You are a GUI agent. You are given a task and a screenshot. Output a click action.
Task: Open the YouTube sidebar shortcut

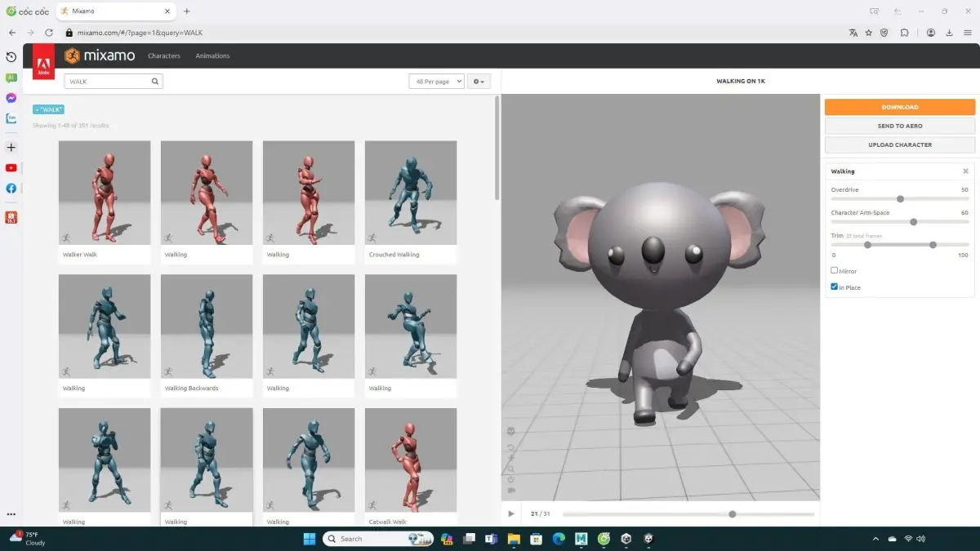(x=11, y=168)
